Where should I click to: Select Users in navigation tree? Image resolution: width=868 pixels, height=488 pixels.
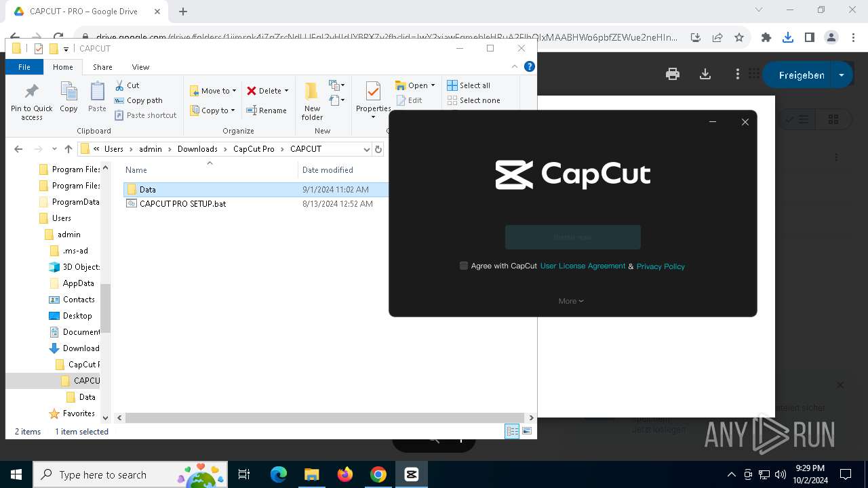pyautogui.click(x=55, y=218)
